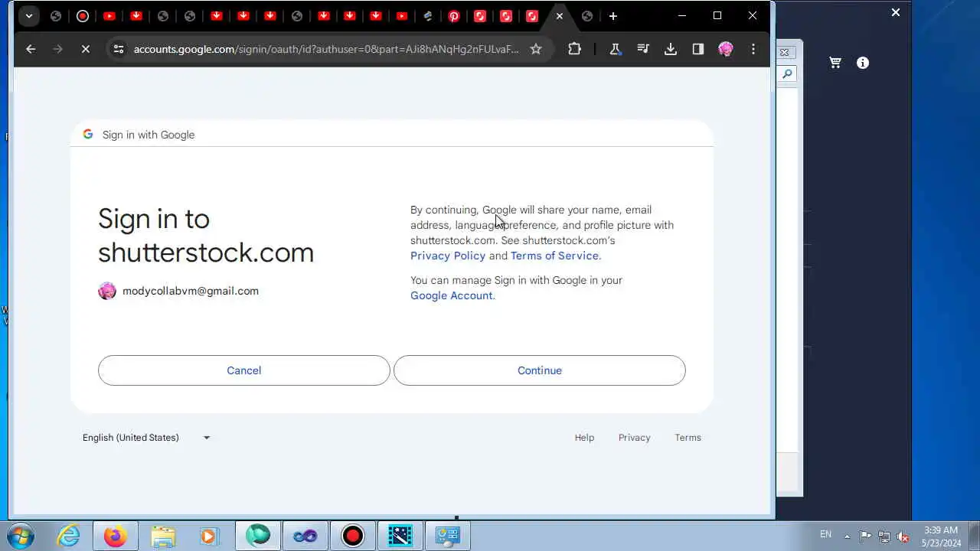Launch Internet Explorer from the taskbar
This screenshot has width=980, height=551.
click(x=68, y=536)
